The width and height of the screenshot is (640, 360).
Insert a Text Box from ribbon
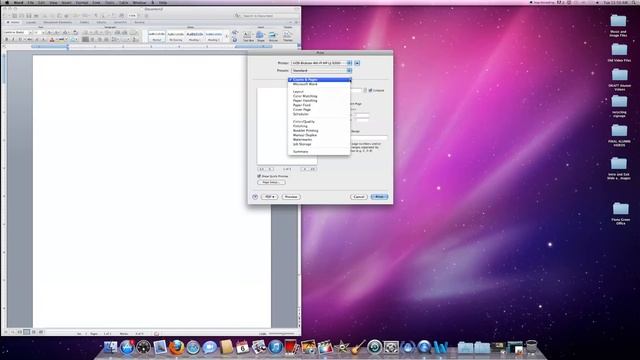pos(248,36)
